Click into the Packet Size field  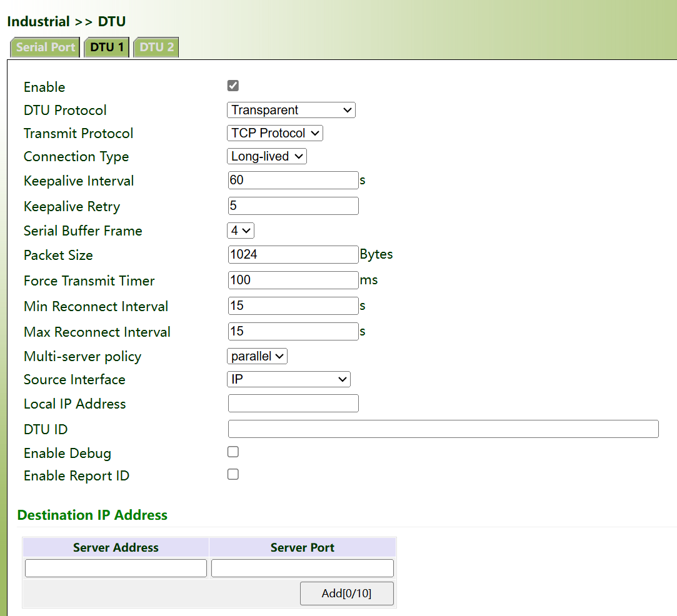[293, 254]
